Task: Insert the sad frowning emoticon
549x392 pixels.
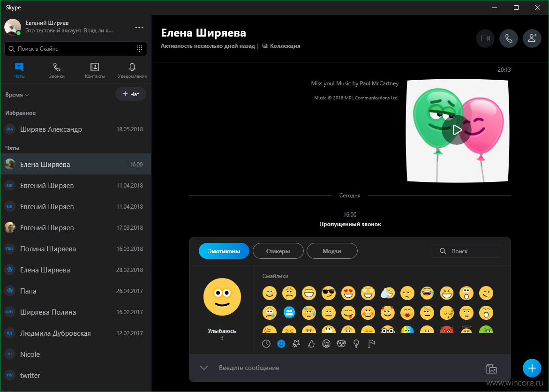Action: (289, 293)
